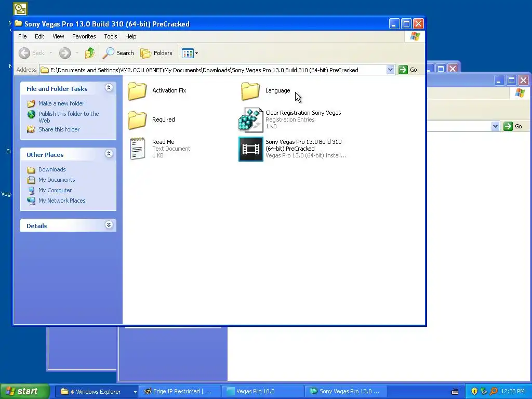Go to My Network Places link
The height and width of the screenshot is (399, 532).
click(x=62, y=201)
